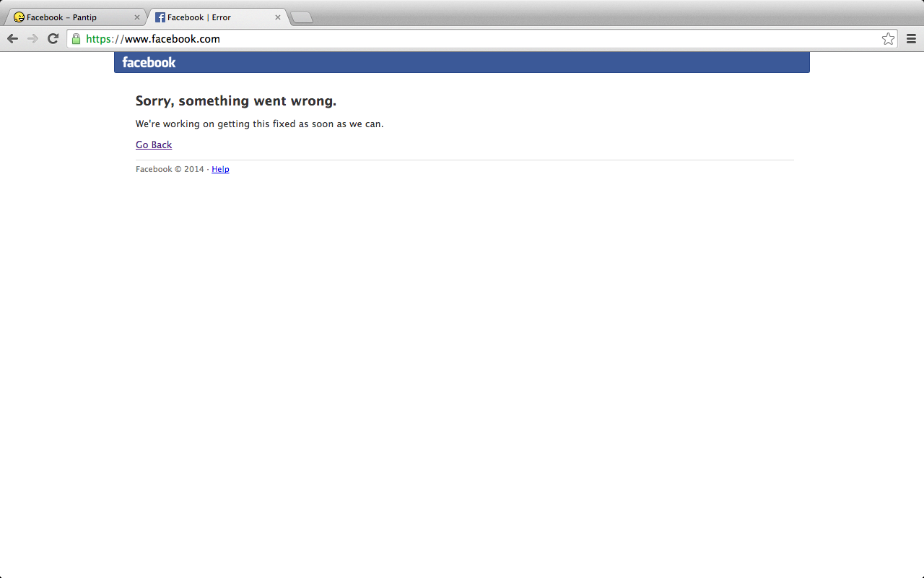924x578 pixels.
Task: Bookmark this page with the star icon
Action: pyautogui.click(x=888, y=39)
